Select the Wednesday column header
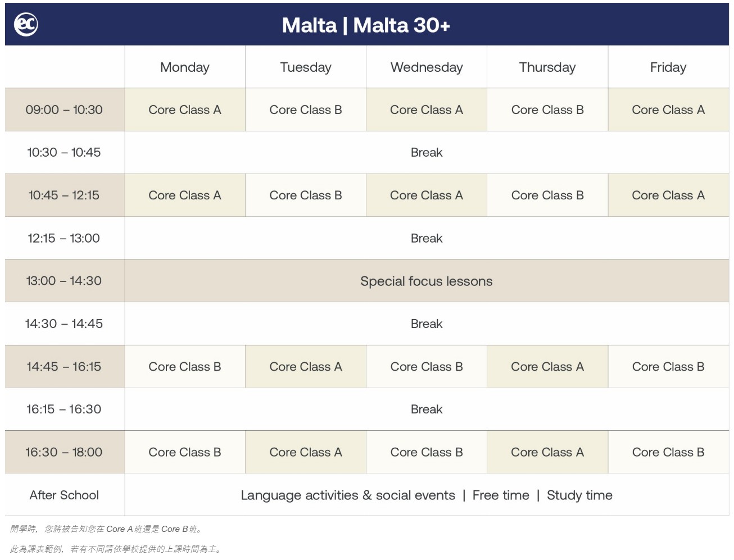Screen dimensions: 734x560 427,67
